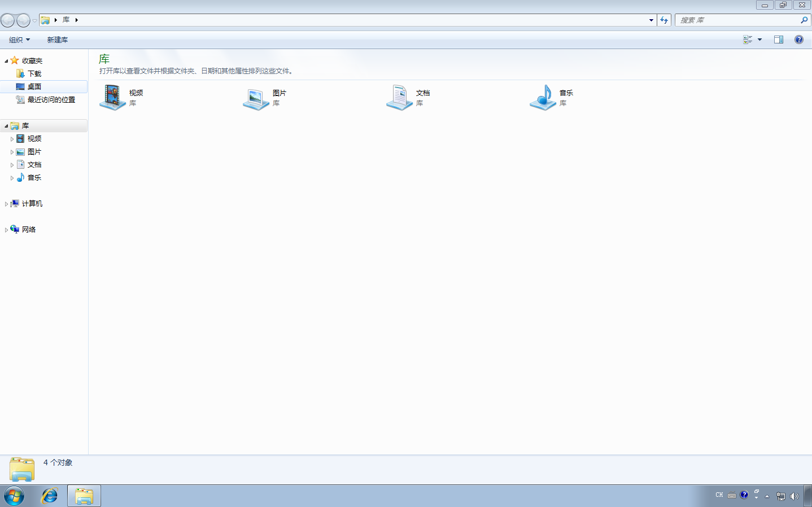Click the Windows Explorer taskbar button
The height and width of the screenshot is (507, 812).
pyautogui.click(x=84, y=496)
